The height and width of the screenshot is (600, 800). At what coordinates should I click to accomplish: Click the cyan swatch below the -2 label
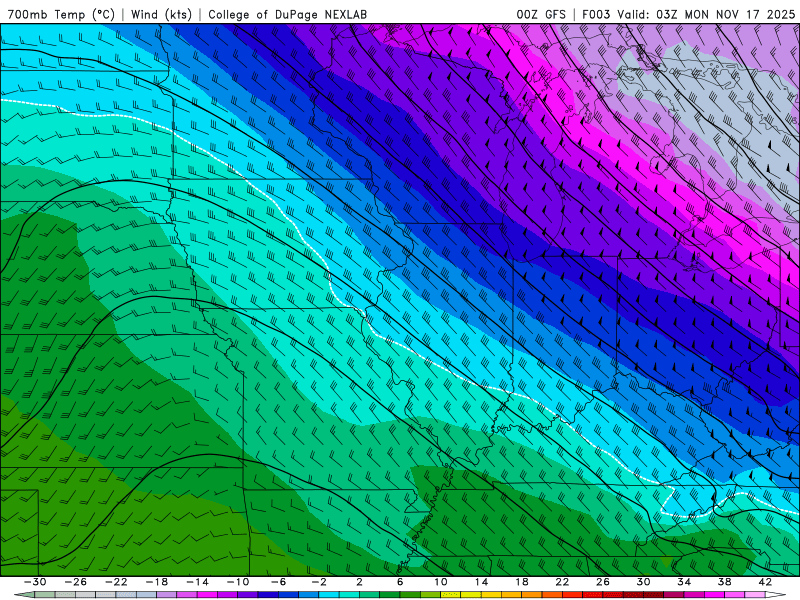click(329, 595)
